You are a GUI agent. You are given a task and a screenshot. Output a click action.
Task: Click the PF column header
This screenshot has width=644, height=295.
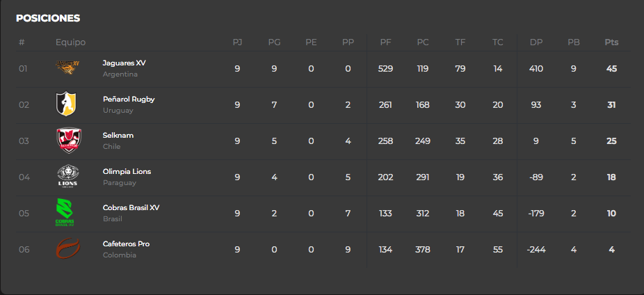[x=386, y=42]
